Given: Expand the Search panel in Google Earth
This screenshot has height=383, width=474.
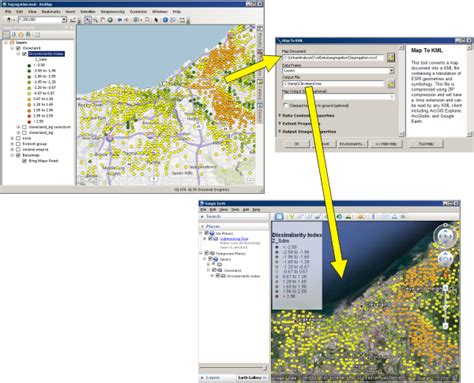Looking at the screenshot, I should pos(202,217).
